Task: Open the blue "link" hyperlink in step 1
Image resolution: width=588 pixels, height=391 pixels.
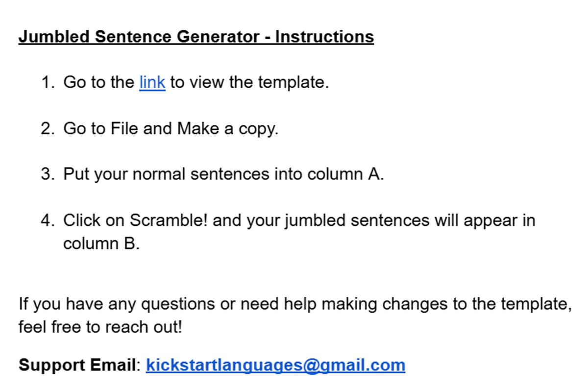Action: [152, 82]
